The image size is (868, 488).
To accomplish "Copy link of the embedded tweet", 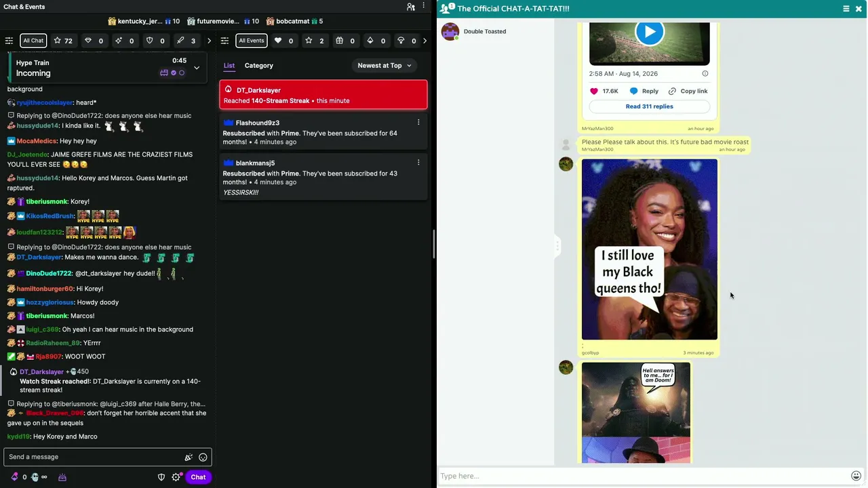I will tap(688, 91).
